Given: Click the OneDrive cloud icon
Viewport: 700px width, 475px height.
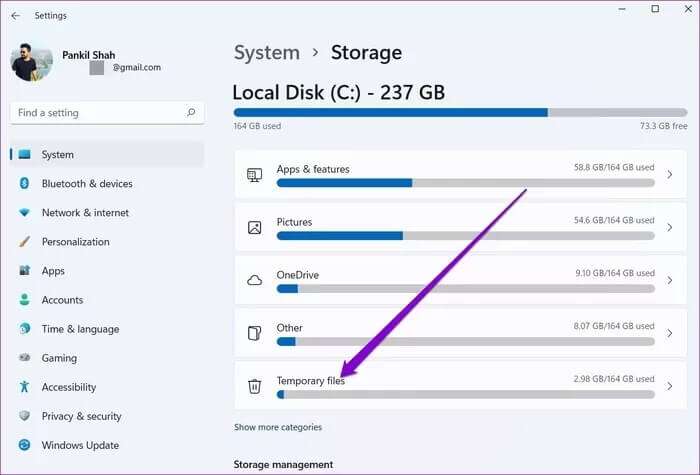Looking at the screenshot, I should tap(254, 280).
